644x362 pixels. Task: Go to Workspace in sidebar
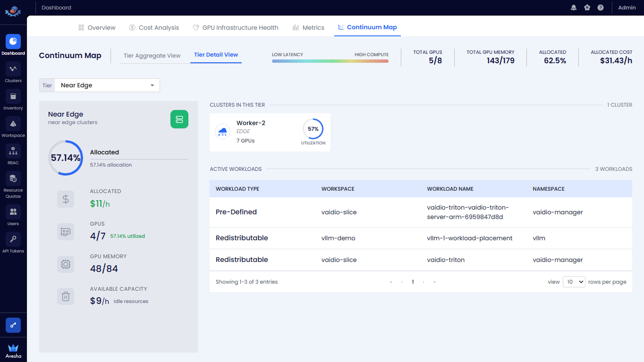13,124
